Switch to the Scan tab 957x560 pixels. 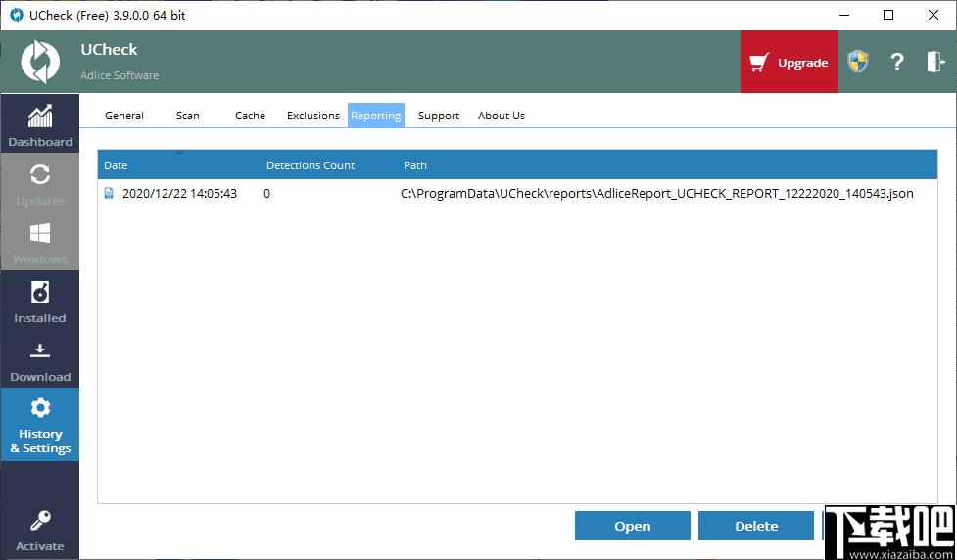[x=188, y=116]
